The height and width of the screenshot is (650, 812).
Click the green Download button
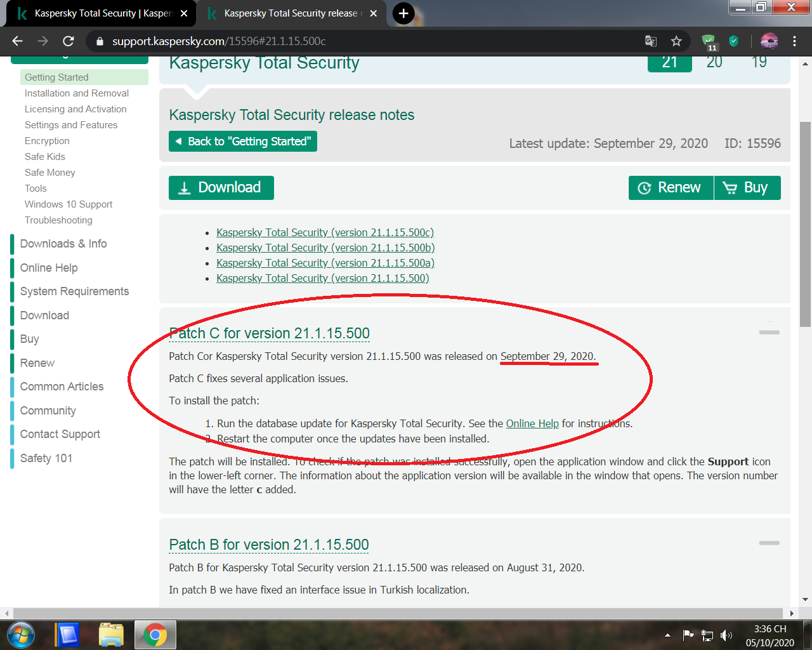(x=221, y=188)
